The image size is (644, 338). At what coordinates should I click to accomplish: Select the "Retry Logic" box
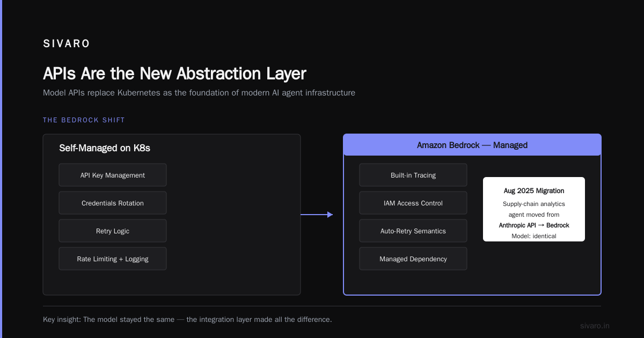pyautogui.click(x=113, y=231)
